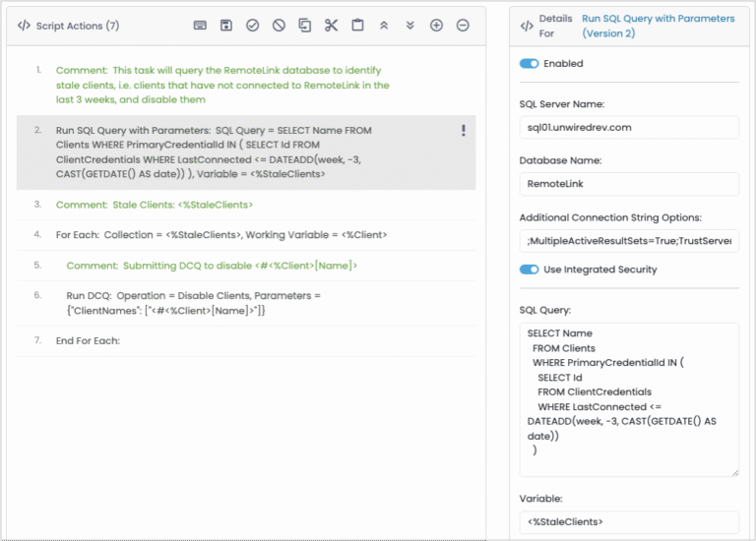
Task: Open the Run SQL Query with Parameters link
Action: pyautogui.click(x=658, y=26)
